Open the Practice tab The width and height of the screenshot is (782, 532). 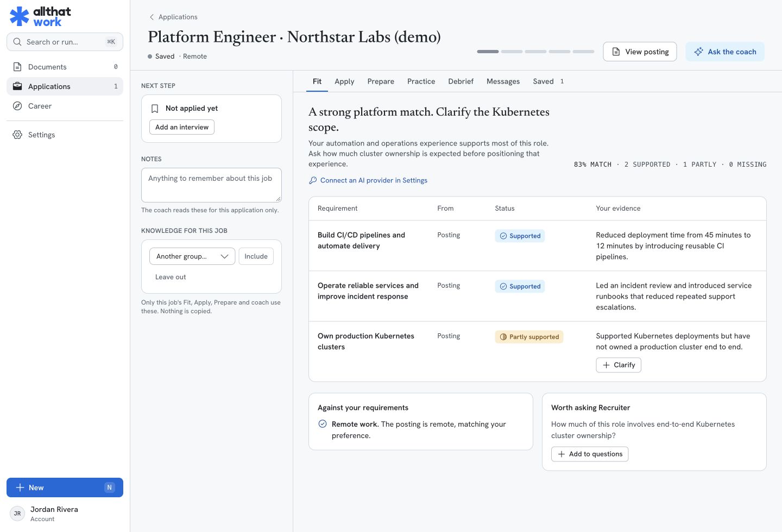click(421, 81)
